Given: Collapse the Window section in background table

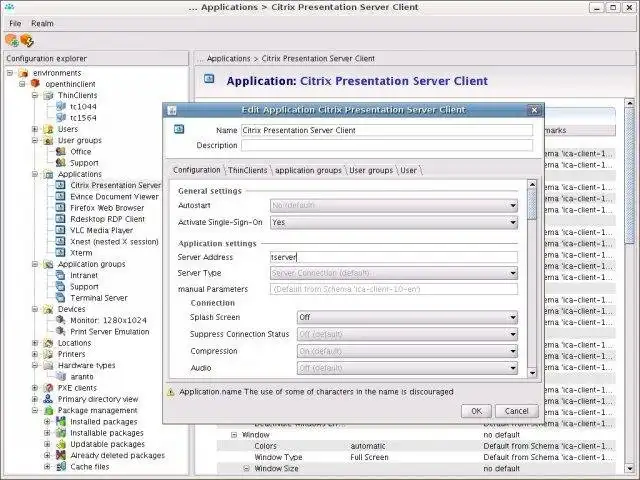Looking at the screenshot, I should (x=234, y=435).
